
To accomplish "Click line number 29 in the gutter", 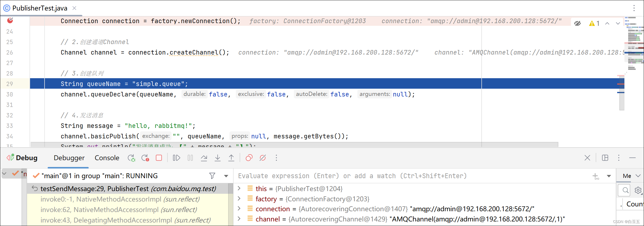I will coord(10,84).
